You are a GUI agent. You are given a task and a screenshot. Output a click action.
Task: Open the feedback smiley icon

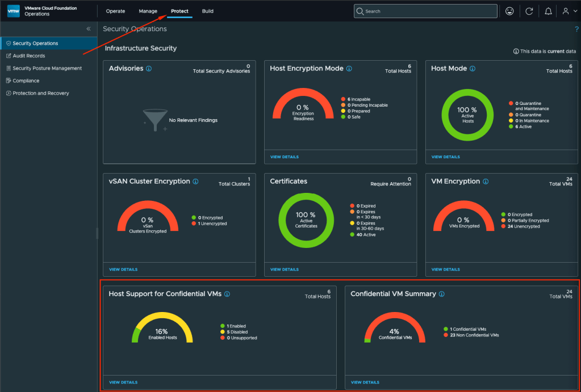[x=509, y=11]
